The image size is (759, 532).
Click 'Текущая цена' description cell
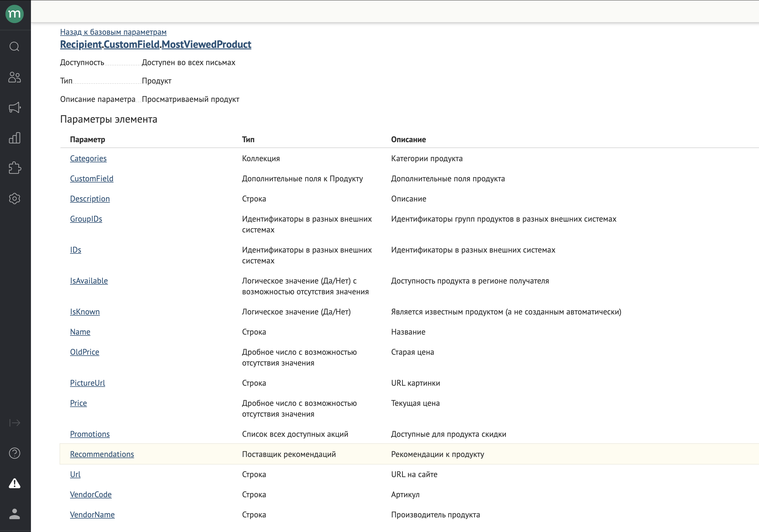pos(415,403)
